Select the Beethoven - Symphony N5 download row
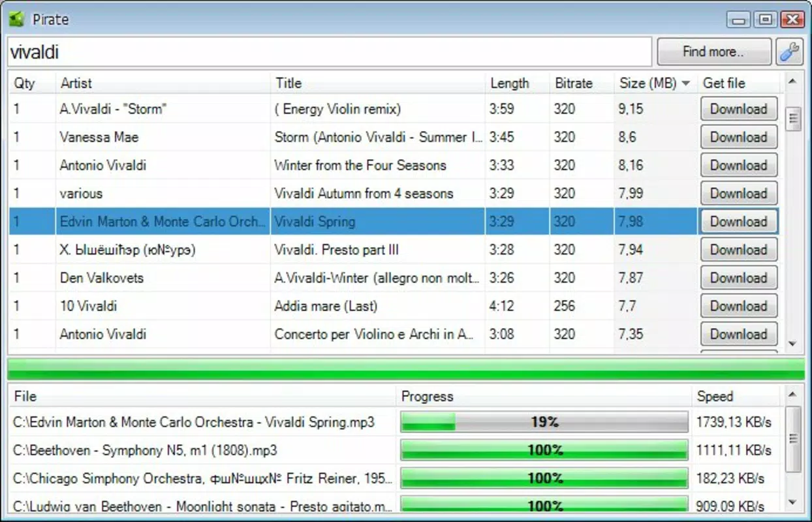The image size is (812, 522). click(x=395, y=450)
